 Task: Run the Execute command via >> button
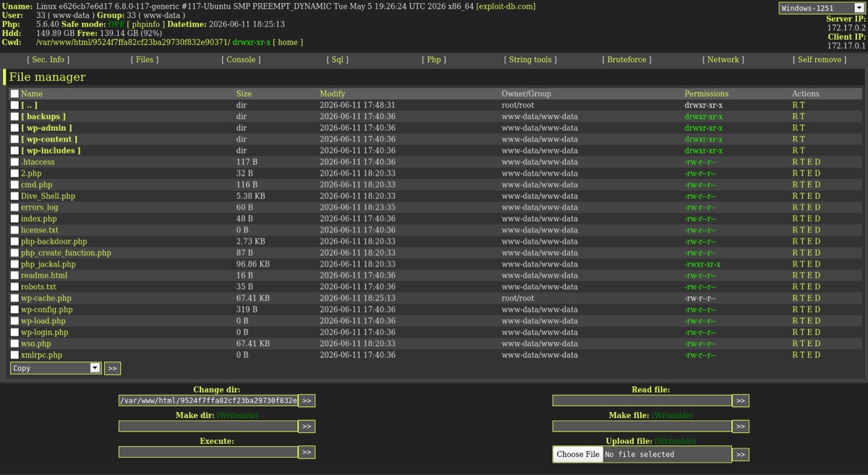(307, 452)
